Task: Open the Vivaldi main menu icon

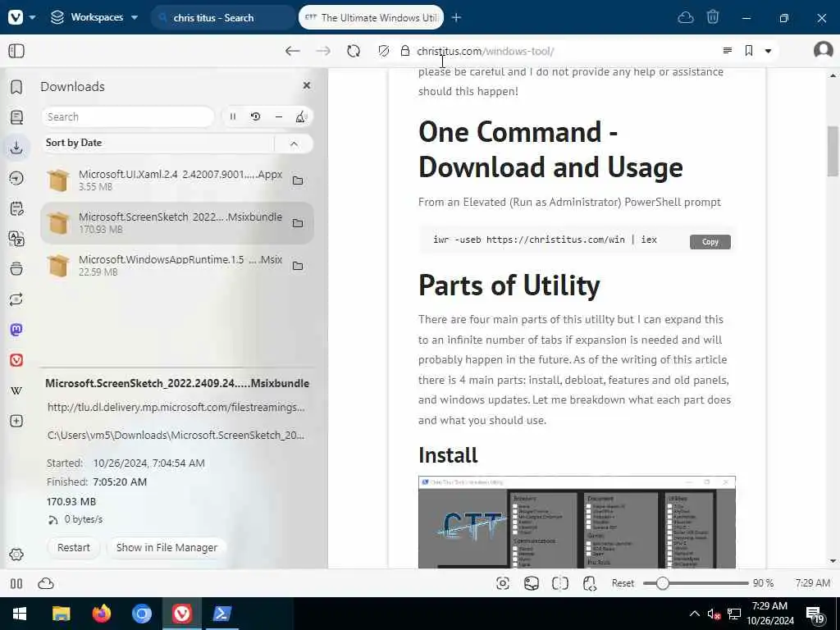Action: point(16,17)
